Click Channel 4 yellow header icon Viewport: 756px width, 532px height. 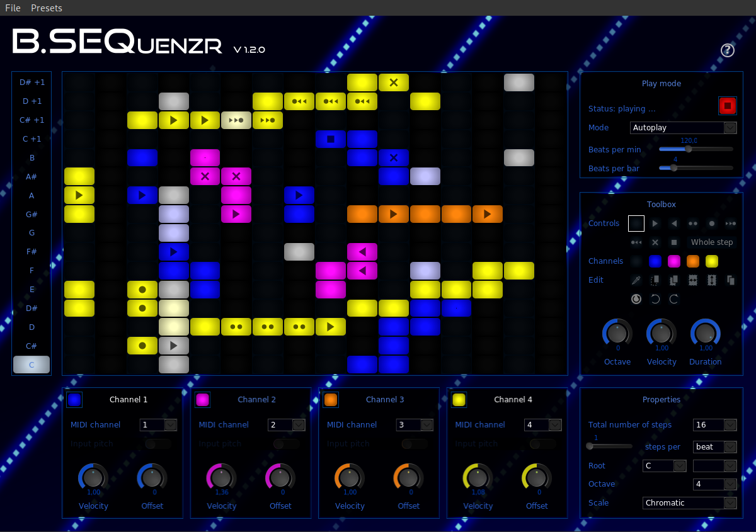[459, 400]
